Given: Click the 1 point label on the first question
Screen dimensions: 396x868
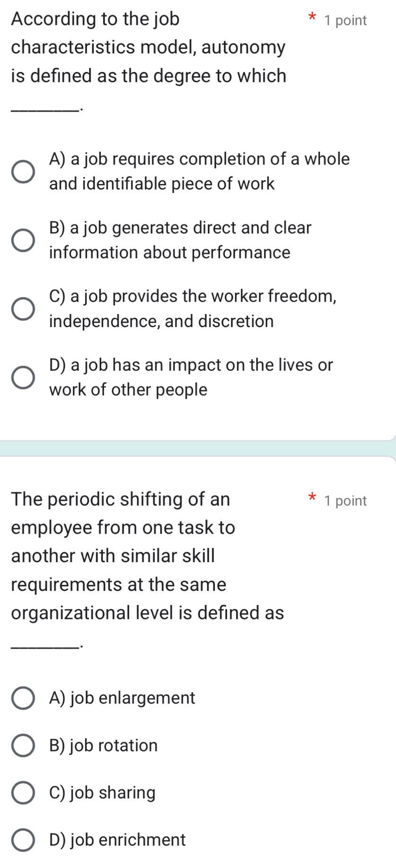Looking at the screenshot, I should coord(346,20).
